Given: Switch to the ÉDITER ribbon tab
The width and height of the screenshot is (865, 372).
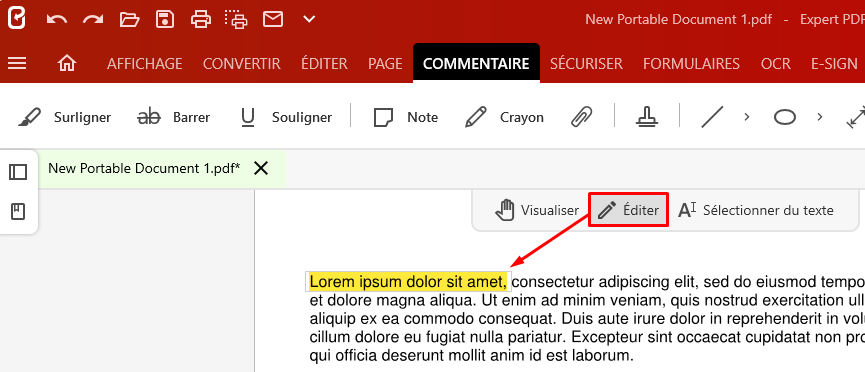Looking at the screenshot, I should tap(324, 63).
